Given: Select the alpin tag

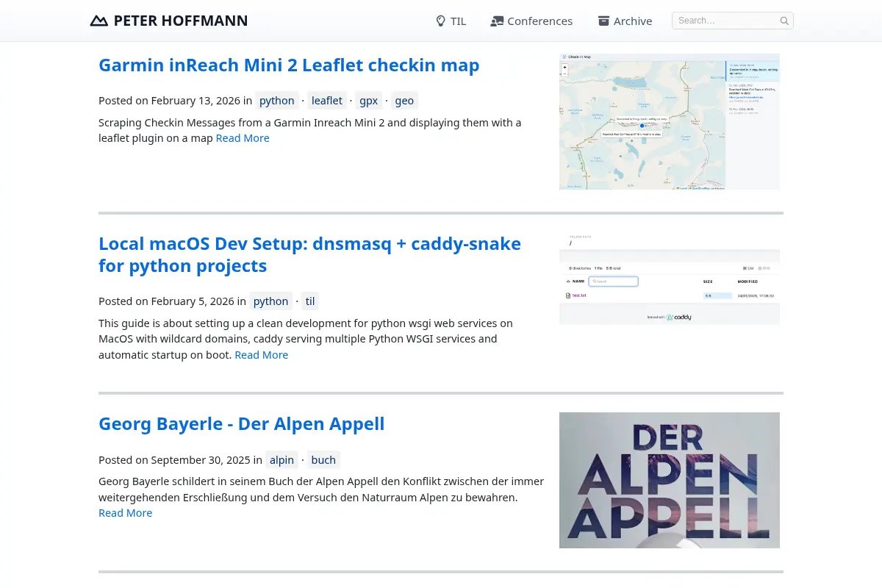Looking at the screenshot, I should coord(282,460).
